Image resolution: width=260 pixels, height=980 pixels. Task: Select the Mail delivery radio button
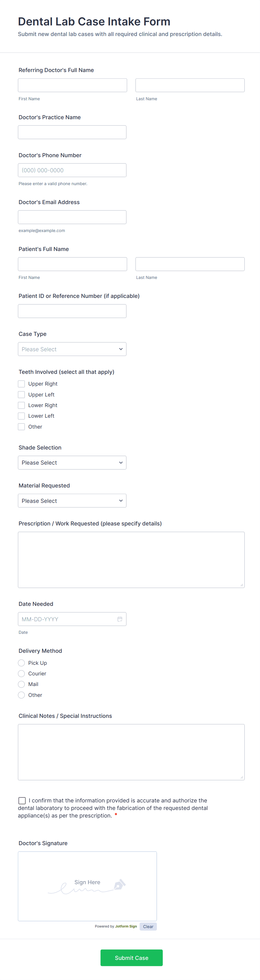pos(22,684)
